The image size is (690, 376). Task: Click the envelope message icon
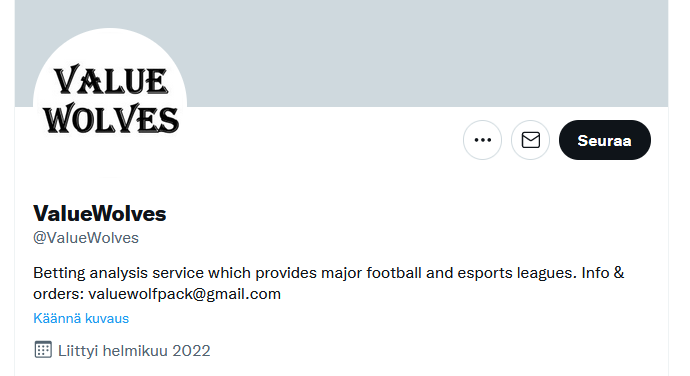click(530, 140)
